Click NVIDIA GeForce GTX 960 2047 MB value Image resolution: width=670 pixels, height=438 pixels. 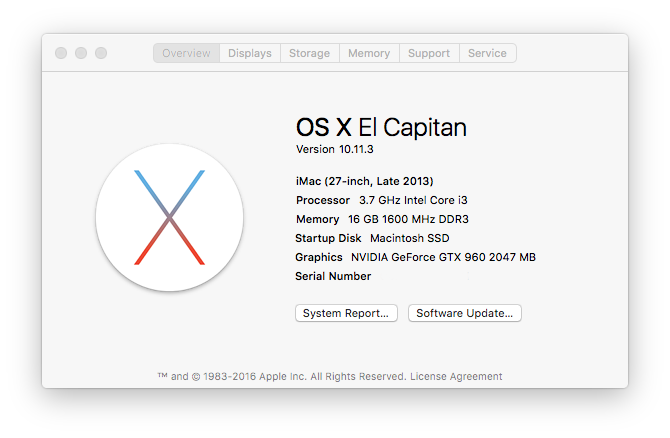coord(443,257)
